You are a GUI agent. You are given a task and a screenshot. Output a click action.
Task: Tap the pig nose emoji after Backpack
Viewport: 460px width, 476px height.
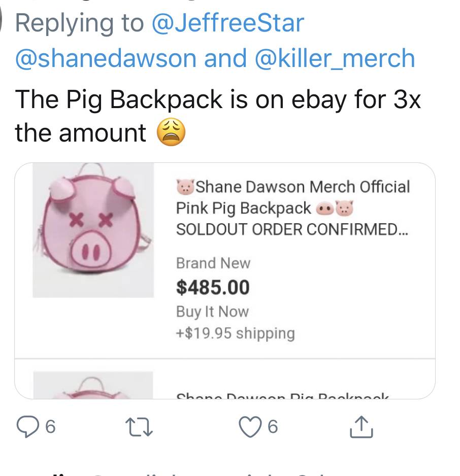(325, 209)
